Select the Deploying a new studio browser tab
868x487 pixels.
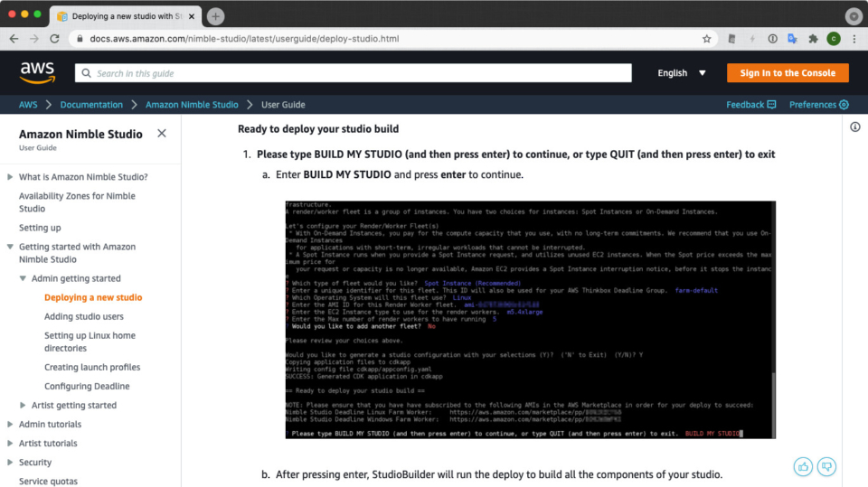click(127, 16)
